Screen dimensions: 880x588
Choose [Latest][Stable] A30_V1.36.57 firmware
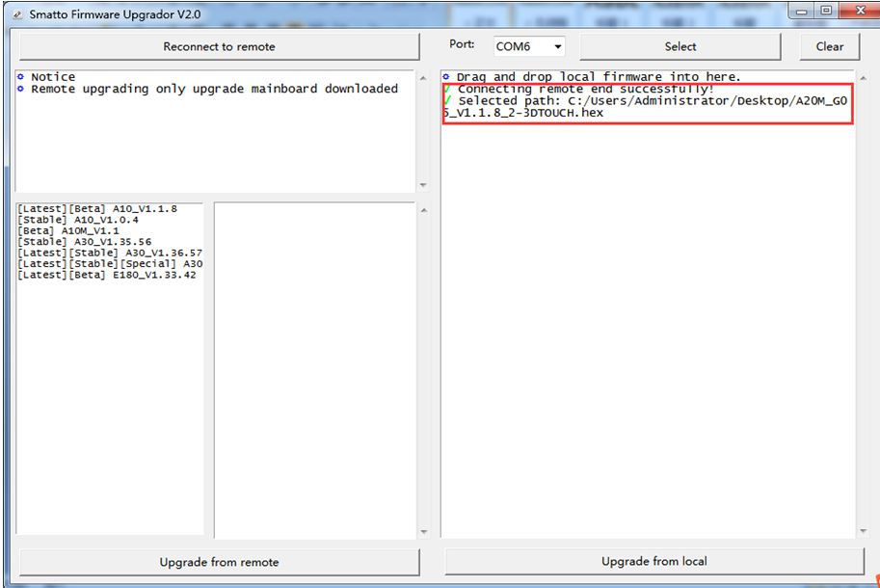(109, 253)
